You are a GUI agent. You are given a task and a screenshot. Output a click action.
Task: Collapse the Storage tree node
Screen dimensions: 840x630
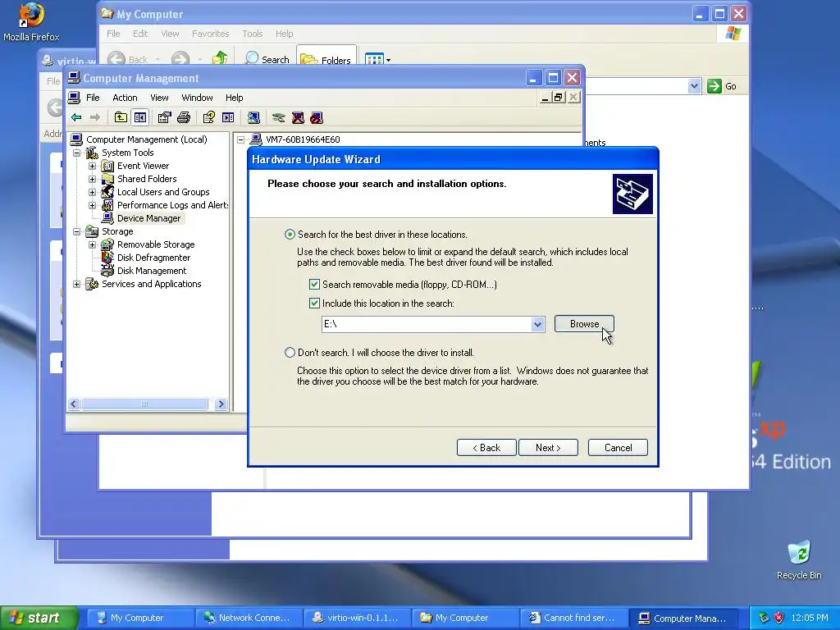[x=77, y=231]
